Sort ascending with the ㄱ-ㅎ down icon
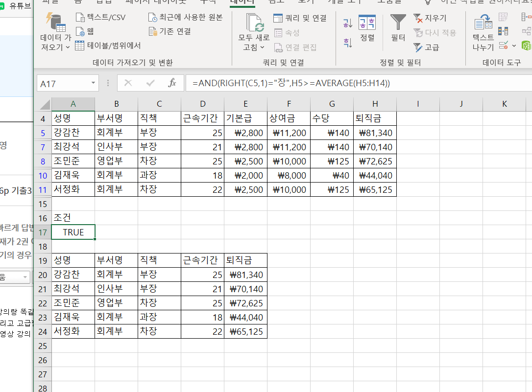This screenshot has height=392, width=532. pos(347,23)
